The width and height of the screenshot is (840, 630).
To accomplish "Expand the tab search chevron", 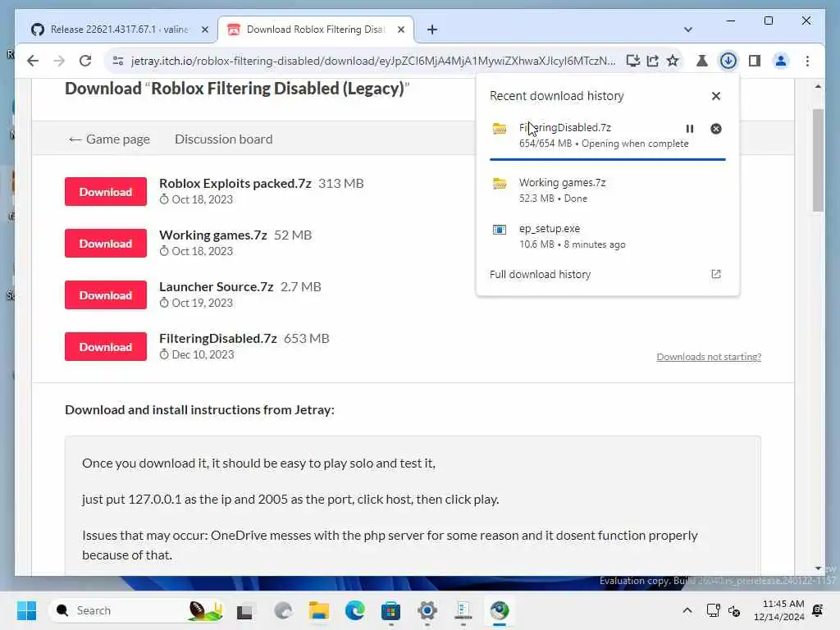I will (688, 30).
